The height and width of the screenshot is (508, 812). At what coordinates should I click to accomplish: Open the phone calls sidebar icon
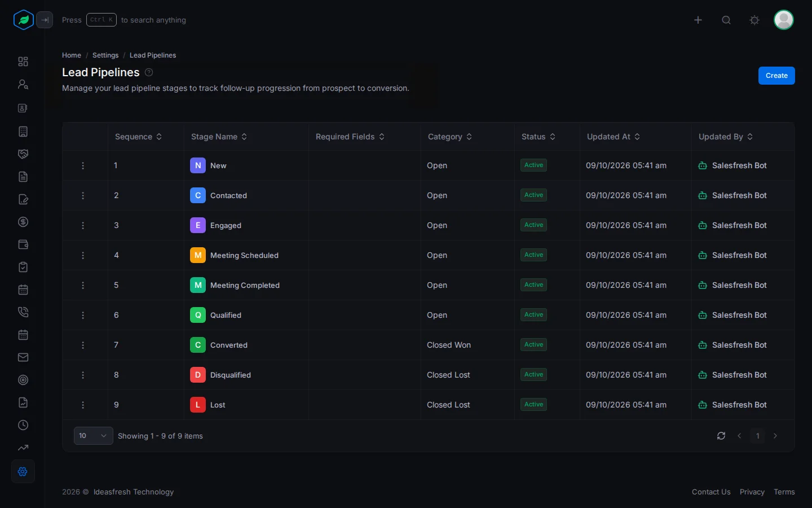pyautogui.click(x=23, y=312)
